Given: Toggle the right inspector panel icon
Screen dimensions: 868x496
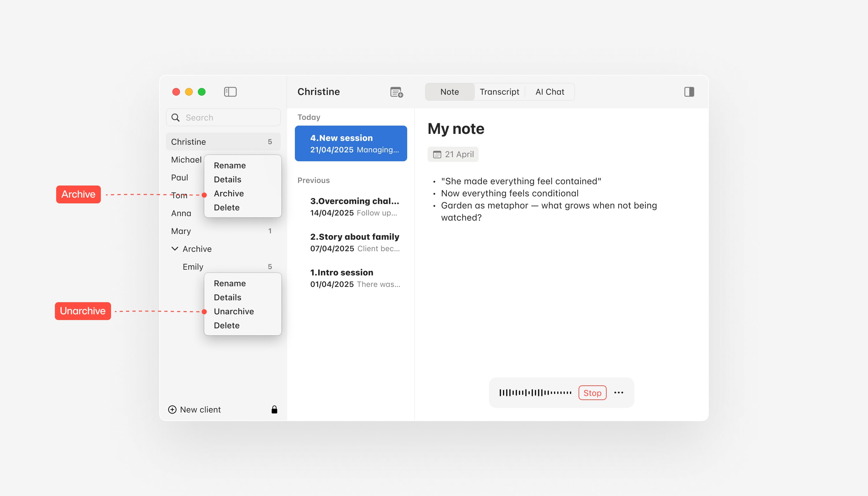Looking at the screenshot, I should 689,91.
